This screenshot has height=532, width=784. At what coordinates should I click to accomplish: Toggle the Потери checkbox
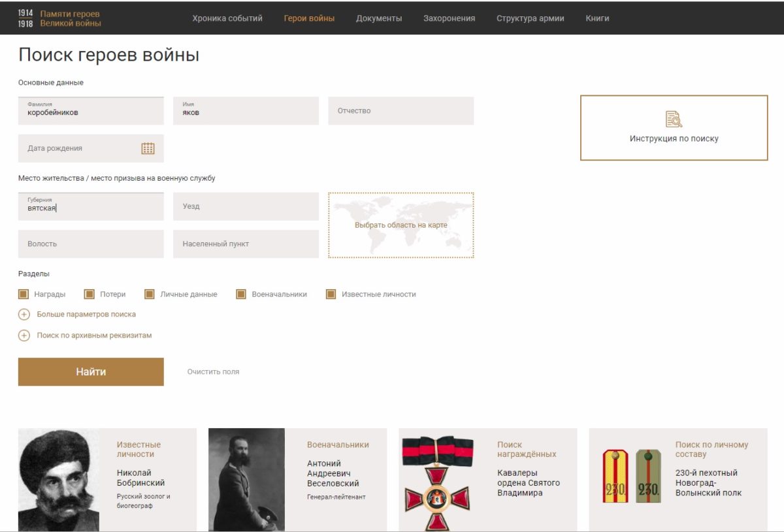[90, 294]
